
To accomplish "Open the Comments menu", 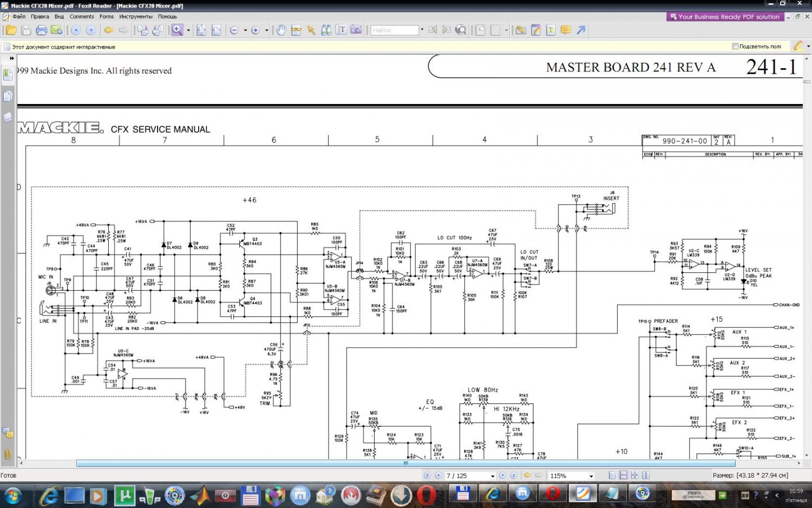I will click(82, 16).
